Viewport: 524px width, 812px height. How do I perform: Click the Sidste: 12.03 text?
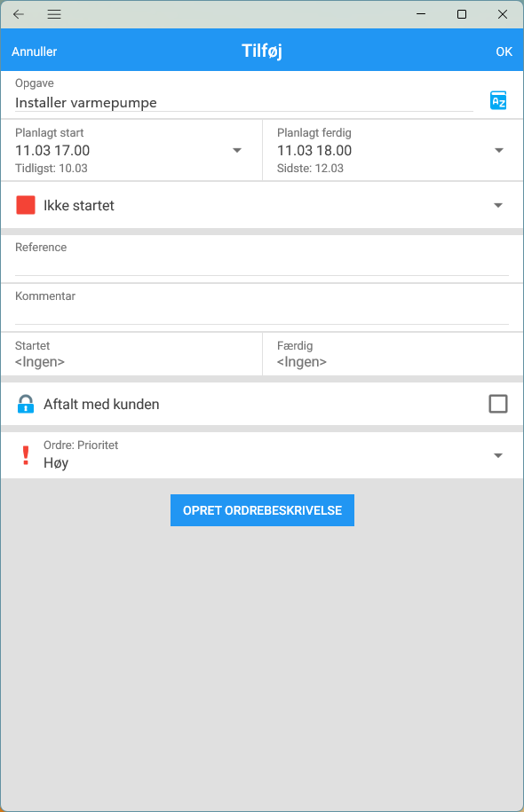(x=310, y=169)
